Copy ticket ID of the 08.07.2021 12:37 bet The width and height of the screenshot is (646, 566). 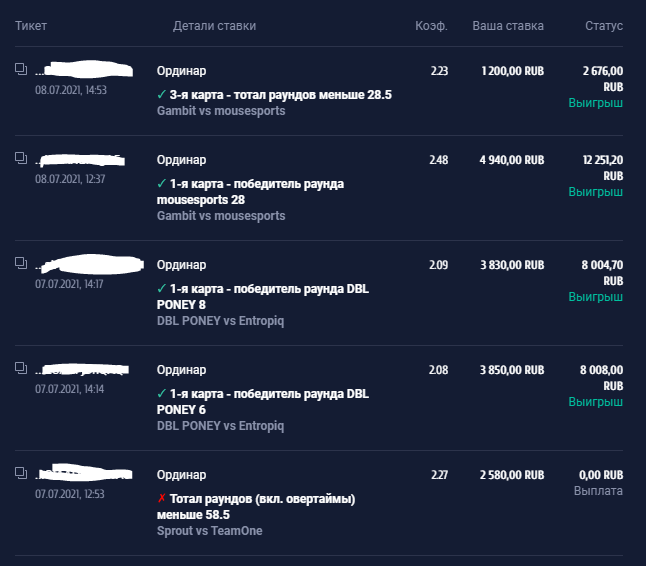[x=21, y=158]
